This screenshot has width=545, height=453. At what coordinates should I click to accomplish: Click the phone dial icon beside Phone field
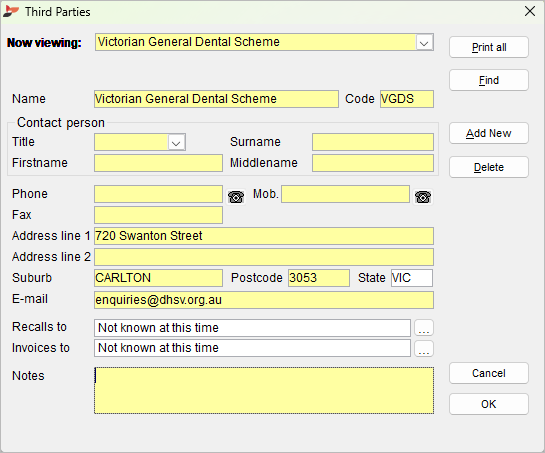(x=236, y=197)
